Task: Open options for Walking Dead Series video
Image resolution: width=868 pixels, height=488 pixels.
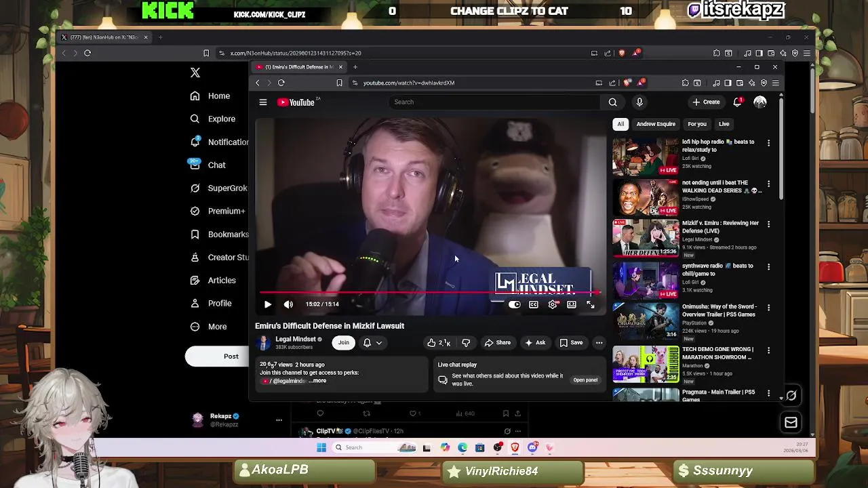Action: (x=768, y=184)
